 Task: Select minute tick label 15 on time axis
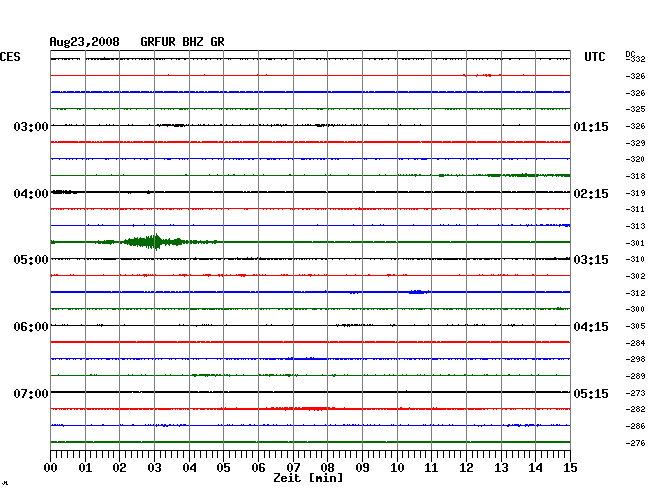coord(570,467)
